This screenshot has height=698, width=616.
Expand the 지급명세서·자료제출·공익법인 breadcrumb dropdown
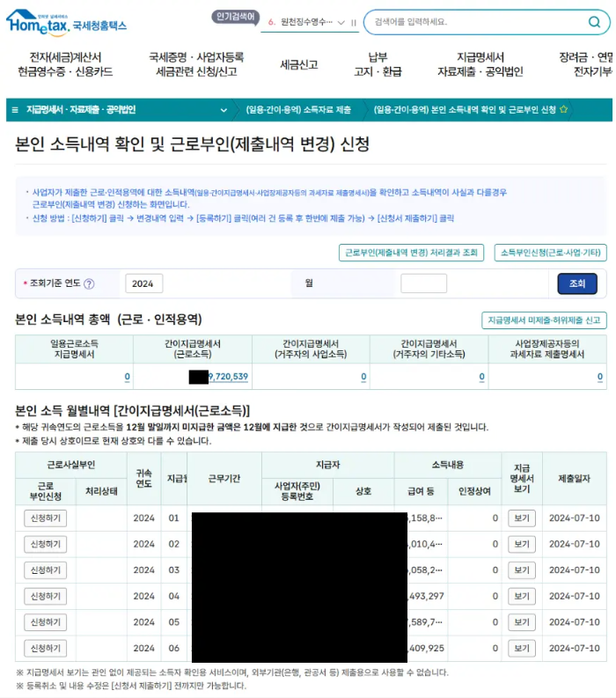point(224,110)
